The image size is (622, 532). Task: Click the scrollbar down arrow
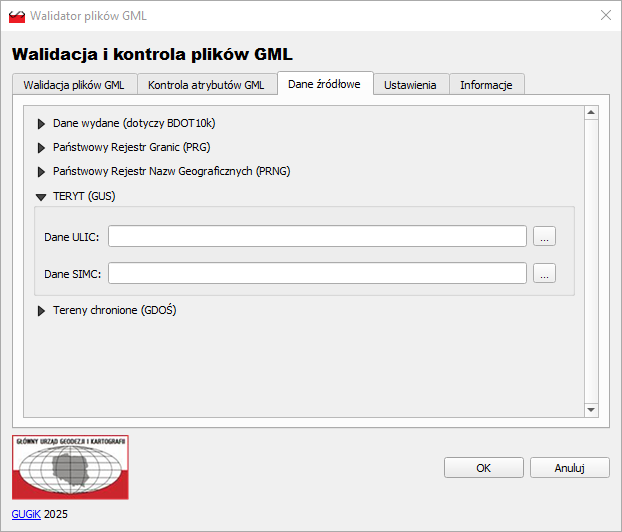(590, 409)
